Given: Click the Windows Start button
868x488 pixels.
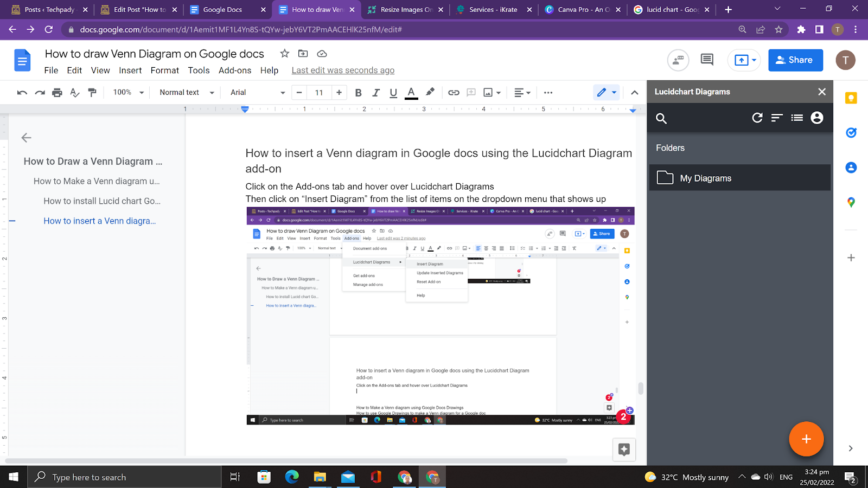Looking at the screenshot, I should click(14, 477).
